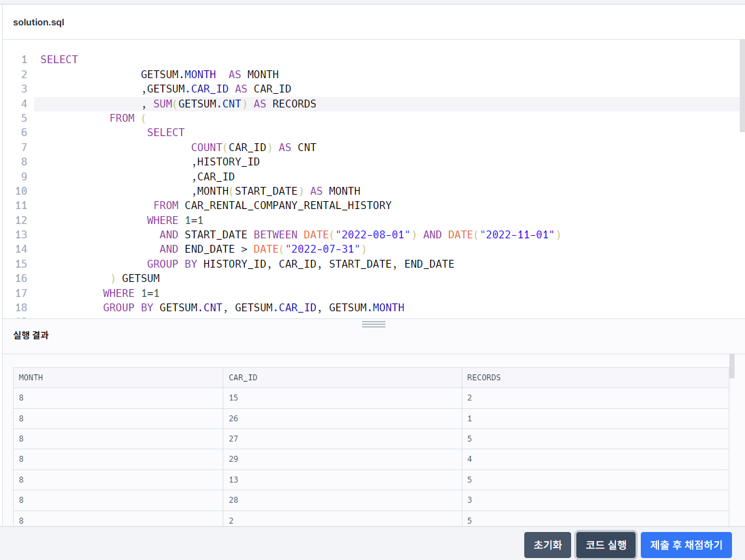Click the inner SELECT on line 6

point(165,133)
